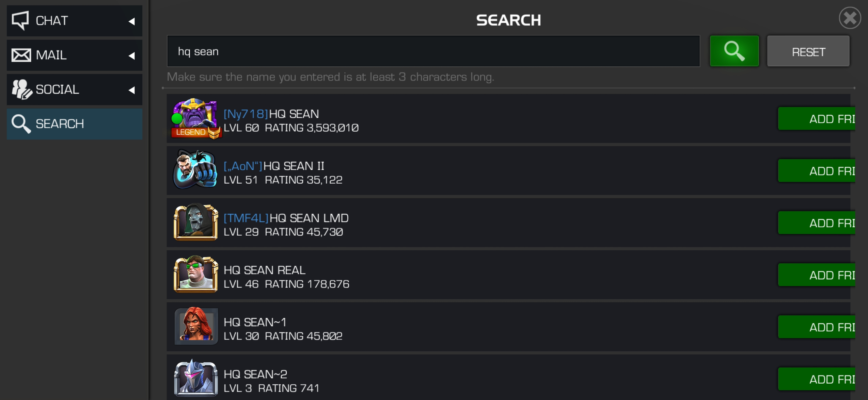Add [Ny718]HQ SEAN as friend
The width and height of the screenshot is (868, 400).
tap(817, 119)
